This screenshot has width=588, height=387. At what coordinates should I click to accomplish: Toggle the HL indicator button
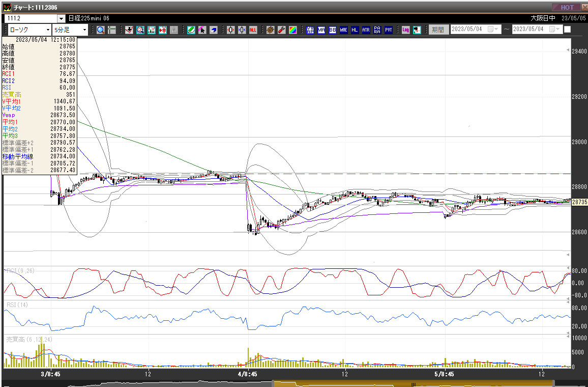pyautogui.click(x=355, y=30)
